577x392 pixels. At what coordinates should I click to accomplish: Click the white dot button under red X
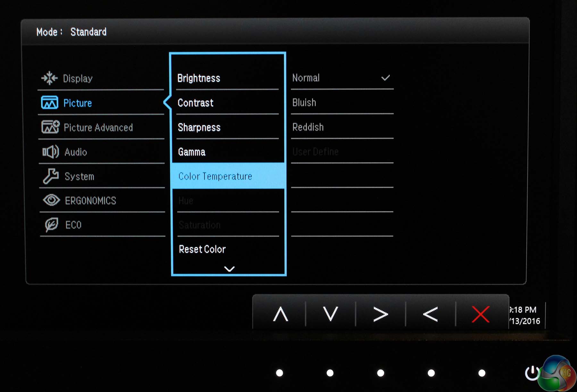pyautogui.click(x=481, y=373)
